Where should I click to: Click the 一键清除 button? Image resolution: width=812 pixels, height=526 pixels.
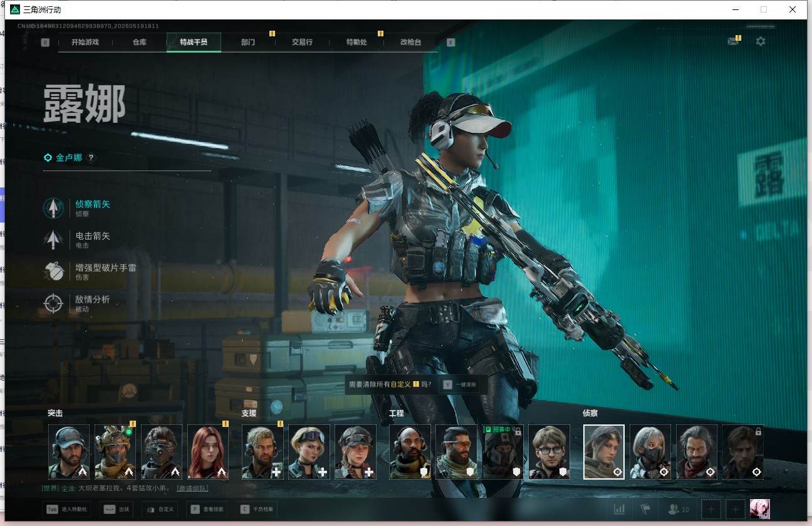461,384
